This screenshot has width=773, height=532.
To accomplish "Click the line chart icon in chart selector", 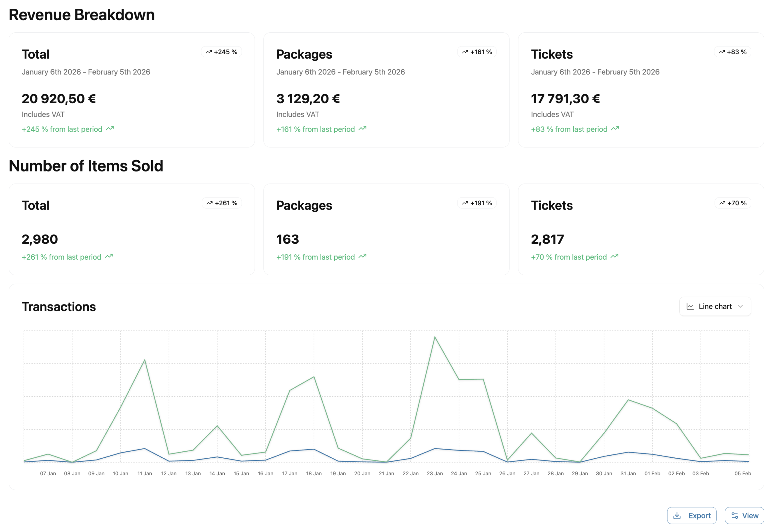I will point(690,306).
